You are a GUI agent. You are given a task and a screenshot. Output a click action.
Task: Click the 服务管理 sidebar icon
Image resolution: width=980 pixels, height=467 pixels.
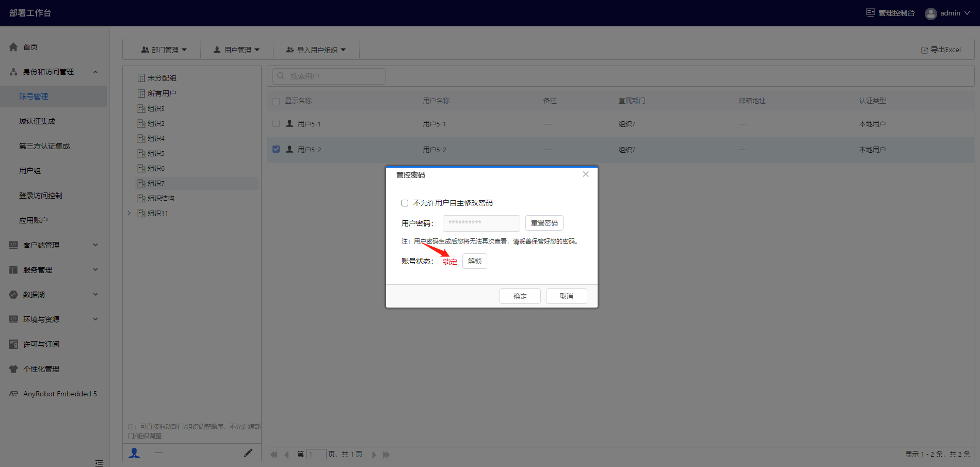coord(13,270)
